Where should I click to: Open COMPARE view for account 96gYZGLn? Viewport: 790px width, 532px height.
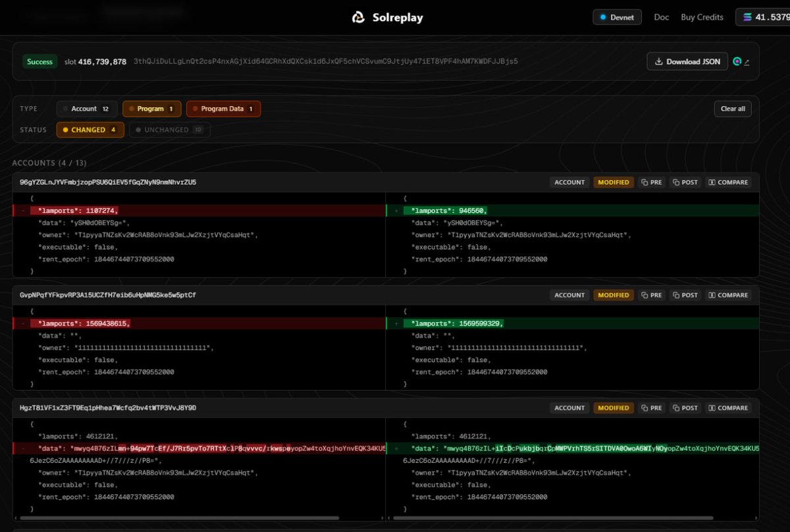(728, 182)
